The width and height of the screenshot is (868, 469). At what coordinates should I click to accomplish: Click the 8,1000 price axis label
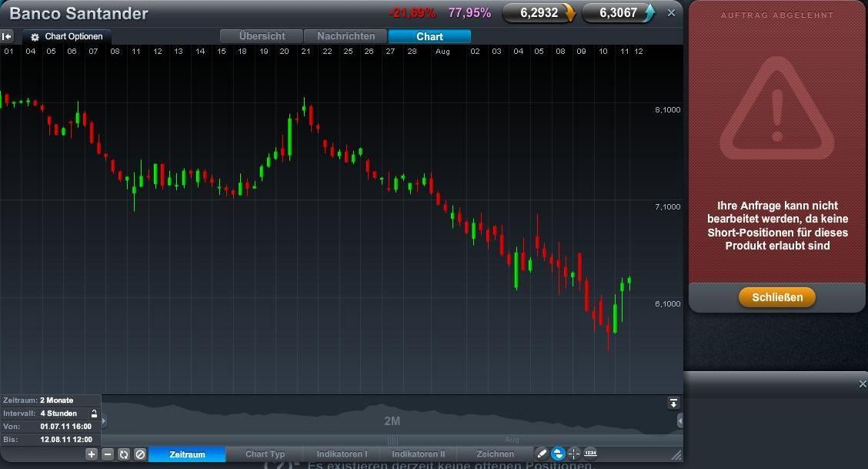click(668, 109)
